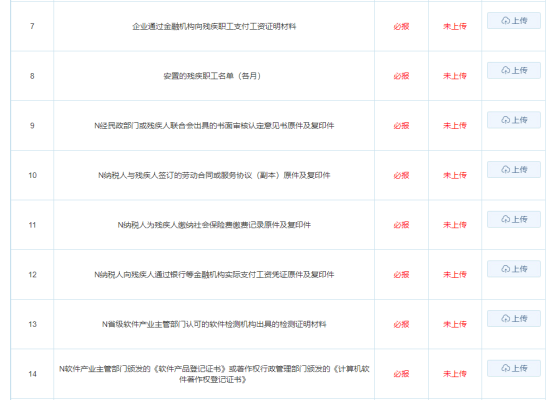Select the '未上传' status in row 12
This screenshot has width=554, height=401.
point(455,275)
